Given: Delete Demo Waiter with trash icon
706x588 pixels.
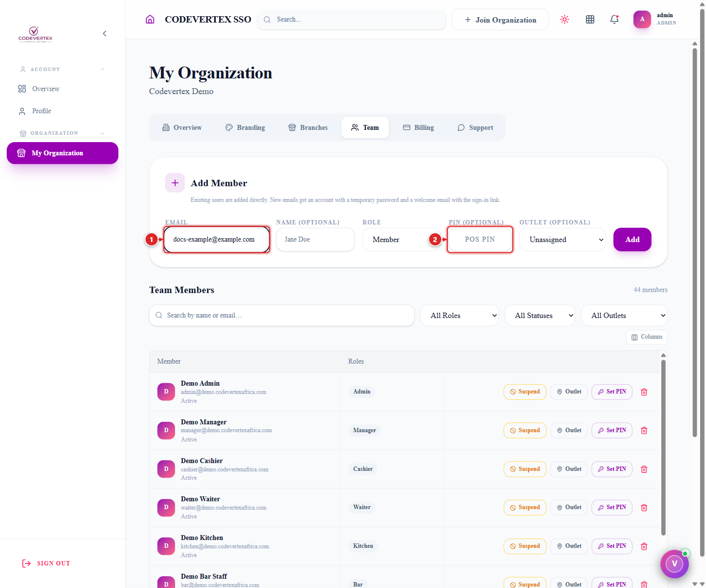Looking at the screenshot, I should (644, 508).
